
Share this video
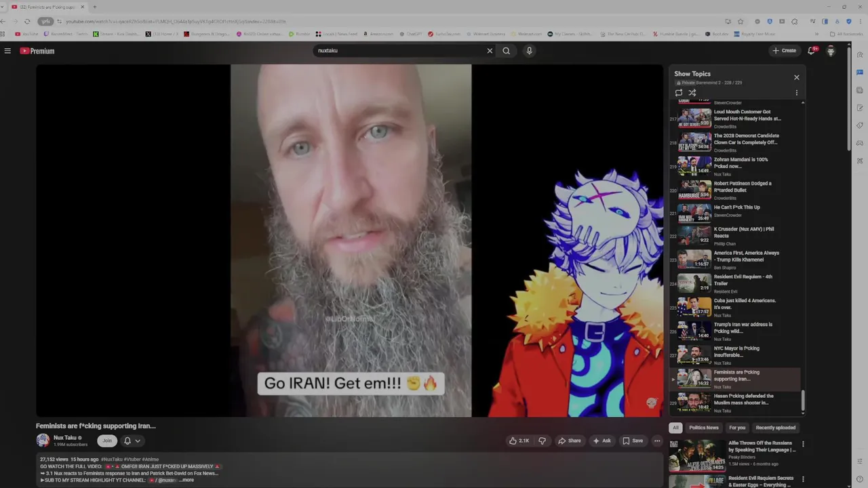[570, 441]
